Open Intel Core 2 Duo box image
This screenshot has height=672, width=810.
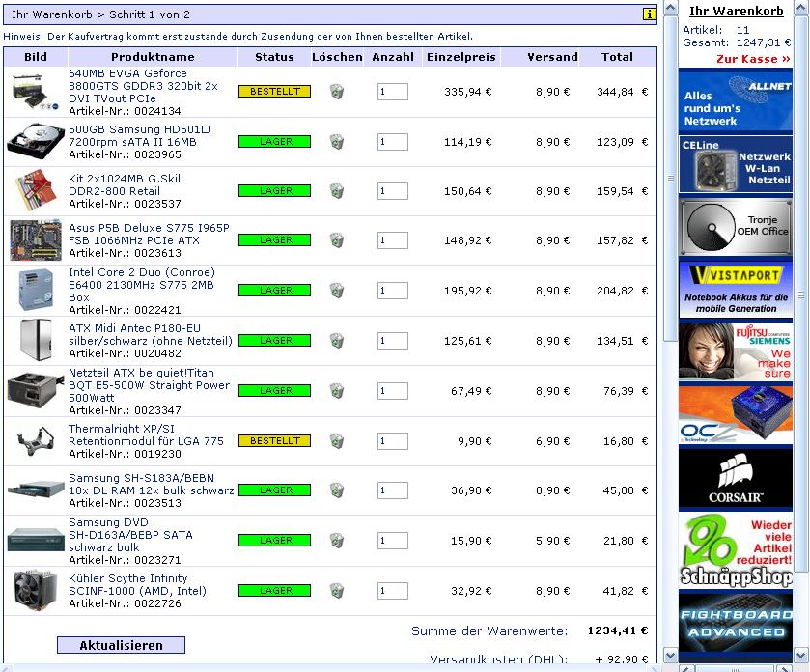click(35, 290)
